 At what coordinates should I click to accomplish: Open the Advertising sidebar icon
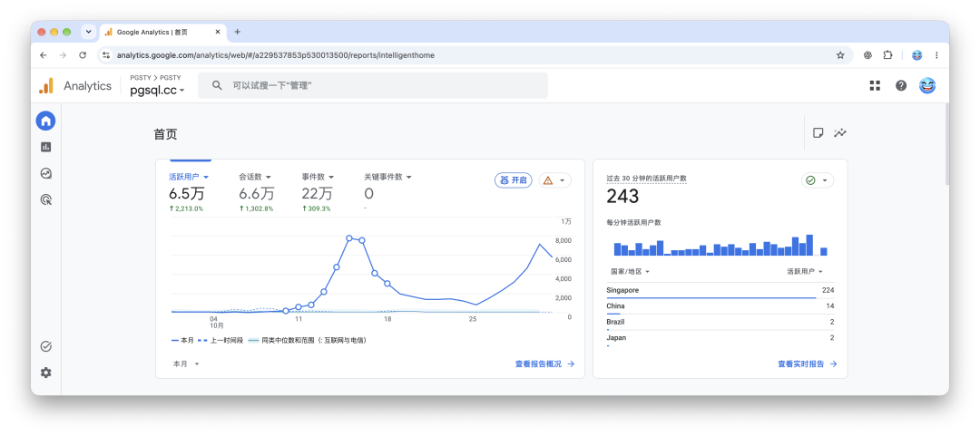pyautogui.click(x=45, y=200)
